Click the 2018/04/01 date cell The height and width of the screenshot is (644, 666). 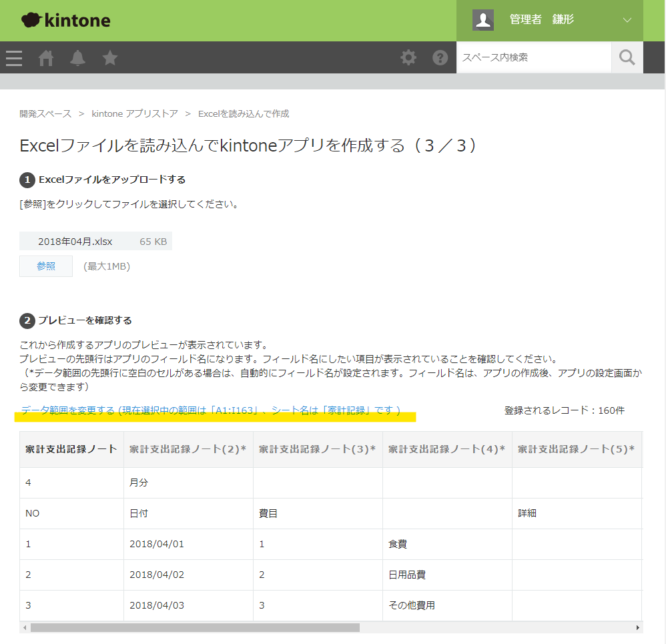coord(188,544)
